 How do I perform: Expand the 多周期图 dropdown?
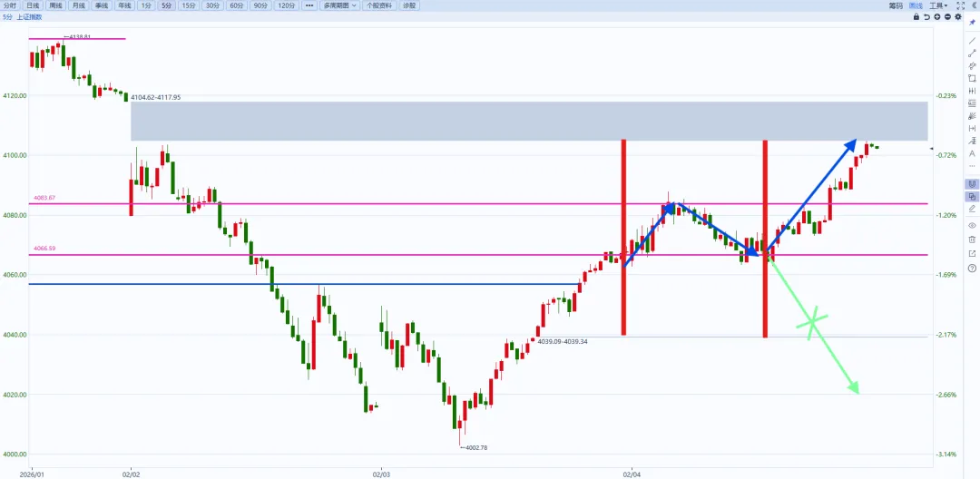pyautogui.click(x=340, y=5)
